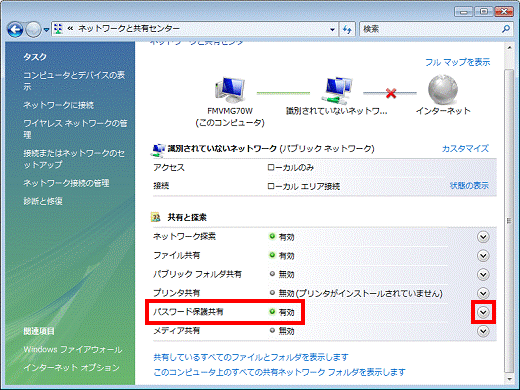The image size is (520, 390).
Task: Open Windows ファイアウォール related link
Action: pyautogui.click(x=73, y=349)
